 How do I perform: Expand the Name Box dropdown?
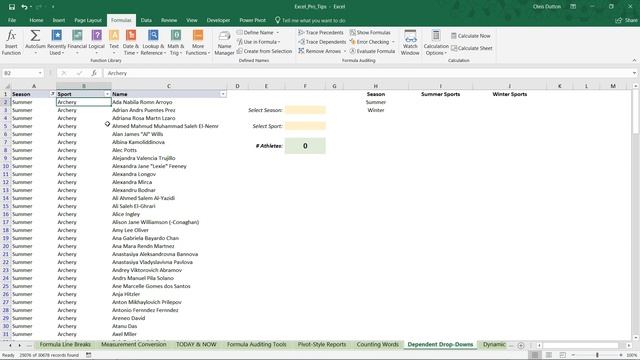tap(40, 73)
